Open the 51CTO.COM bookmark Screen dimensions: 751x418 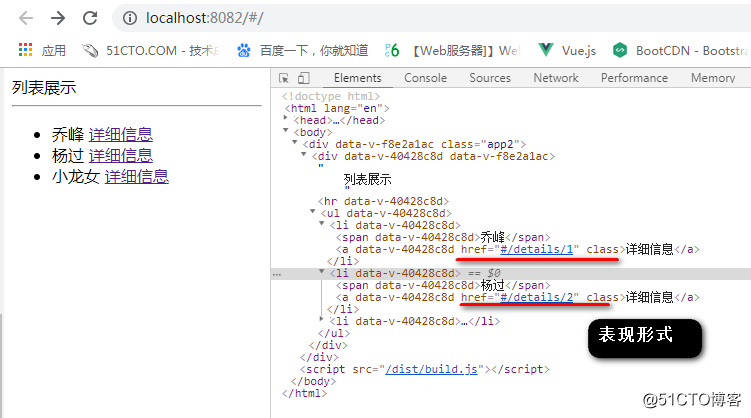click(150, 50)
